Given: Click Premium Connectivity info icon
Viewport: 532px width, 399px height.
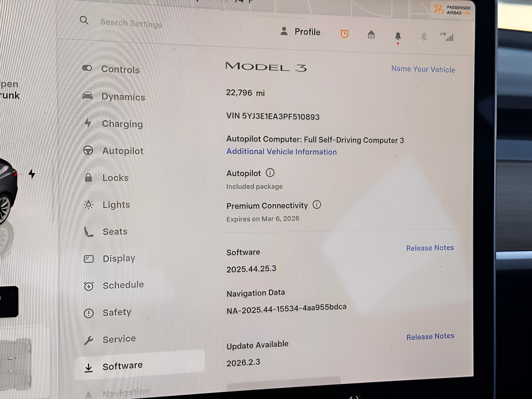Looking at the screenshot, I should point(317,205).
